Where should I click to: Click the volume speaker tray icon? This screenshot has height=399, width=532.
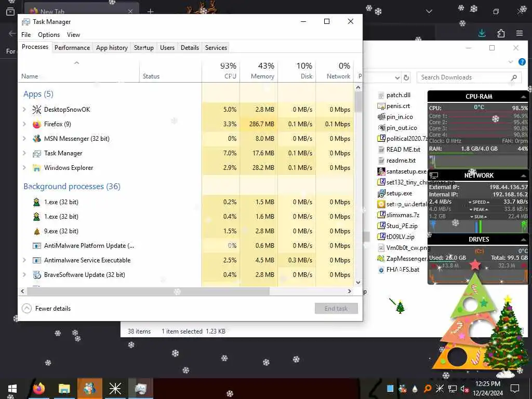tap(464, 389)
